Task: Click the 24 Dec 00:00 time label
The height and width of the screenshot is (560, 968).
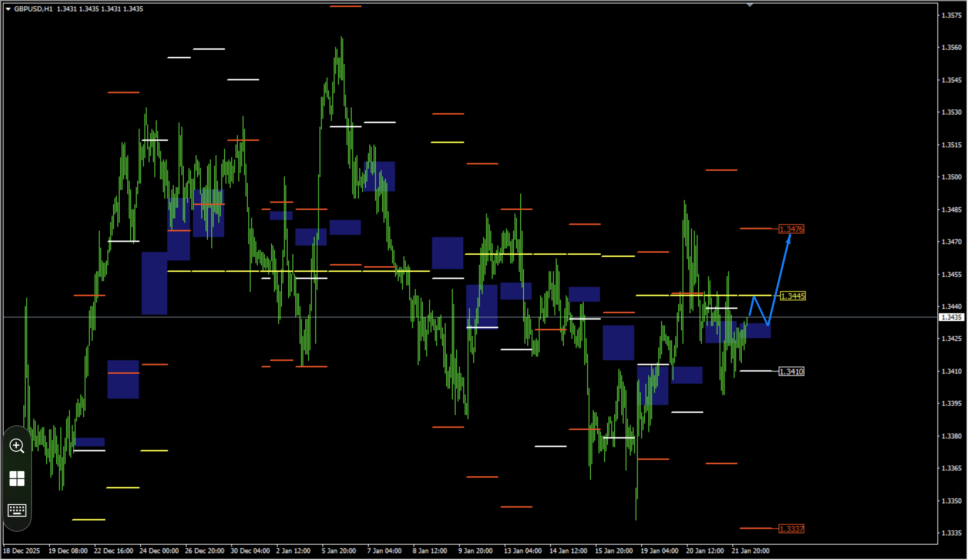Action: pos(159,551)
